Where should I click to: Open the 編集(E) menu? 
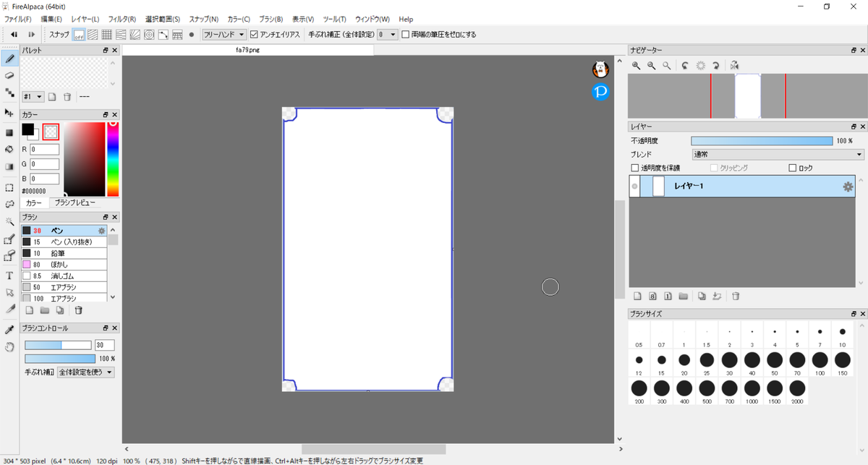pyautogui.click(x=51, y=19)
